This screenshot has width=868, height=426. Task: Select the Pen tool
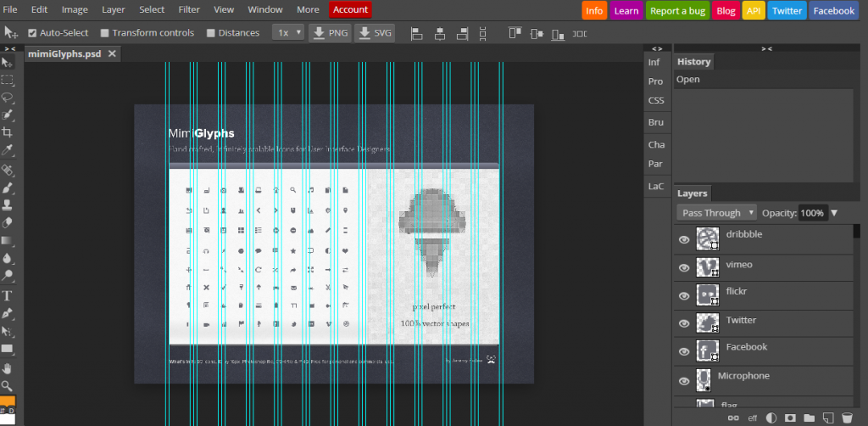click(x=7, y=313)
